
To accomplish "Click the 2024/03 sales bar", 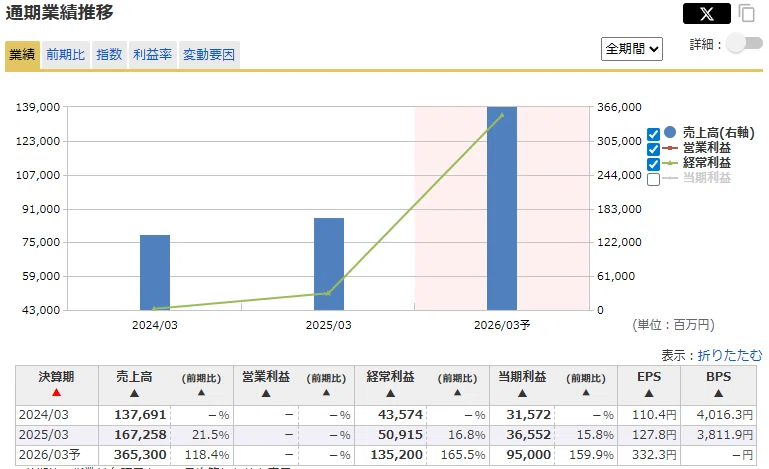I will click(x=155, y=272).
